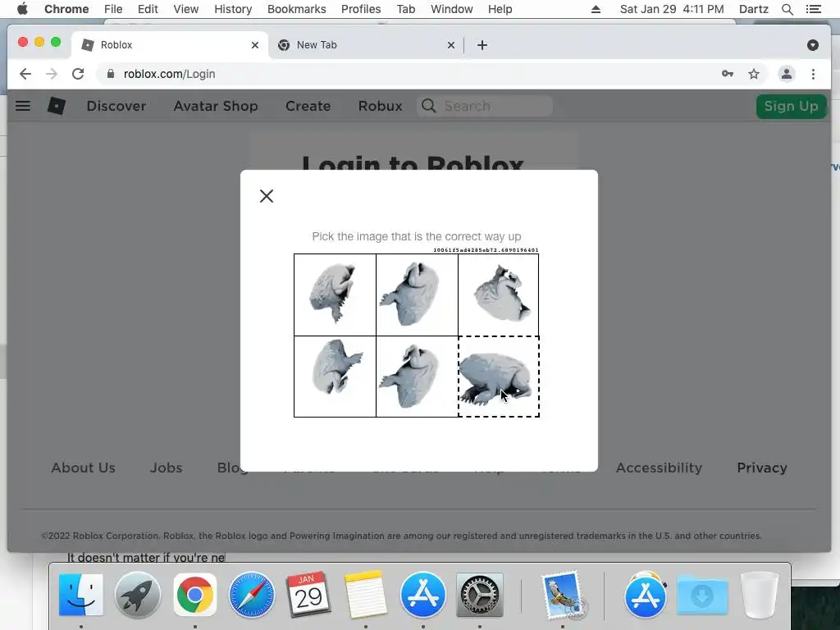Click Chrome's forward arrow
Image resolution: width=840 pixels, height=630 pixels.
pos(52,74)
